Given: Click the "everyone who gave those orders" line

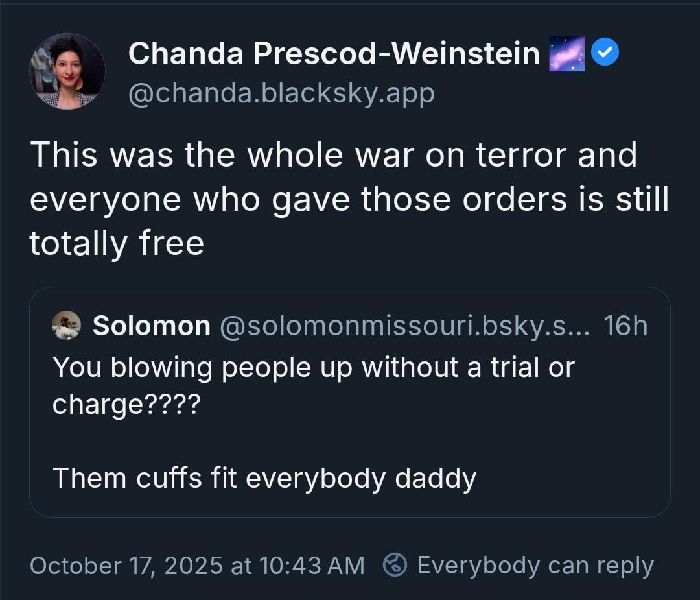Looking at the screenshot, I should (x=349, y=200).
